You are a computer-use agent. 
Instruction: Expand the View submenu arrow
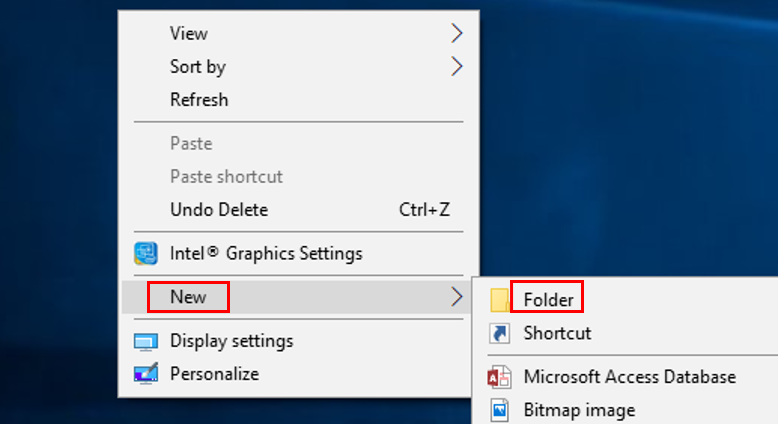[456, 33]
